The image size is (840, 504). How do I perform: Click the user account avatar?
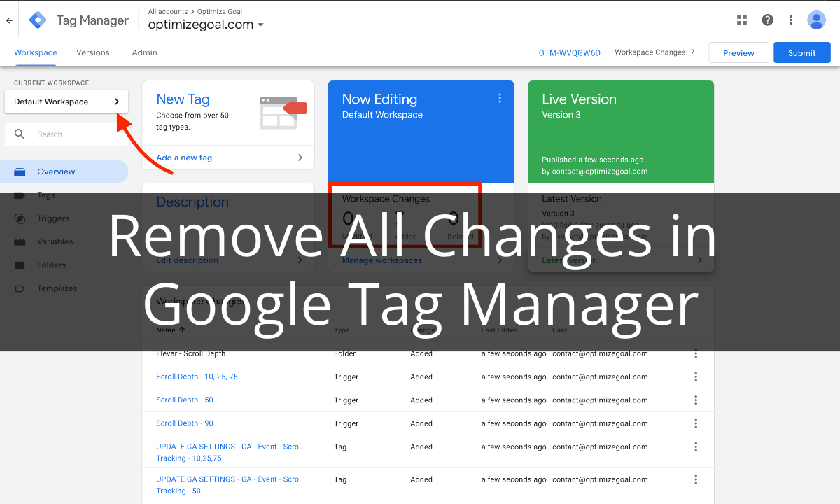(x=816, y=20)
